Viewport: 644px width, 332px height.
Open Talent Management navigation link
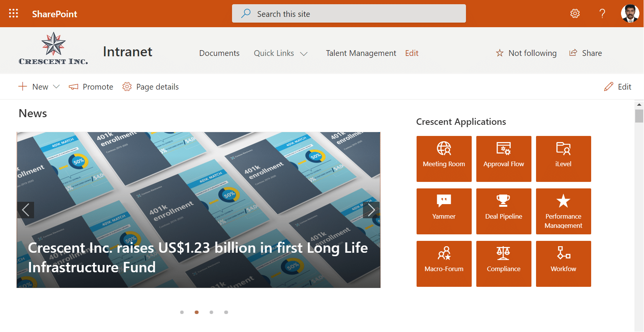point(361,53)
